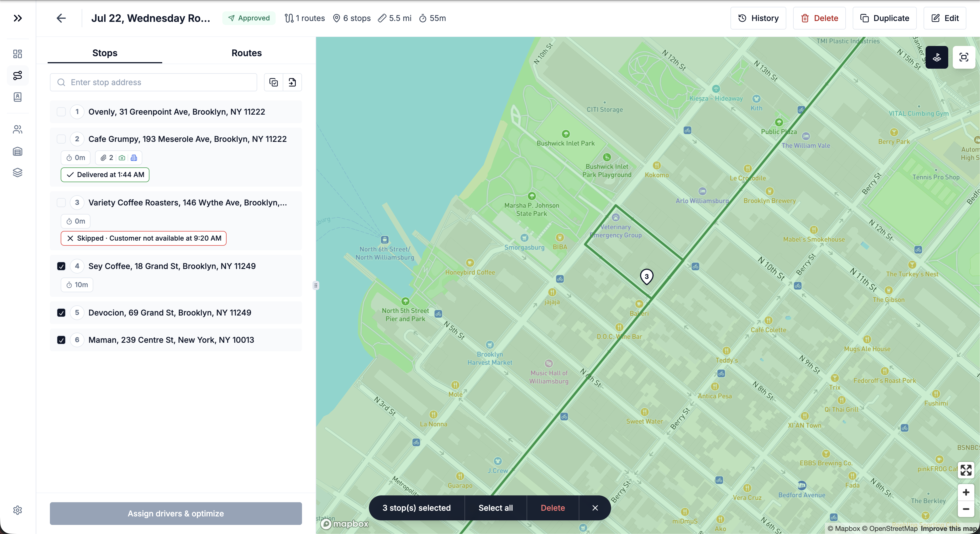Click the copy stops icon beside search

coord(274,82)
